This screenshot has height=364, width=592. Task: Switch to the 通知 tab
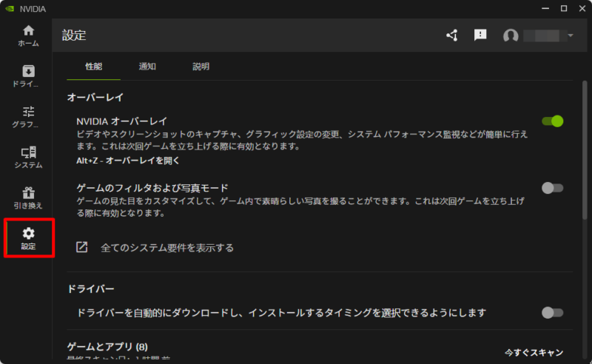tap(147, 67)
